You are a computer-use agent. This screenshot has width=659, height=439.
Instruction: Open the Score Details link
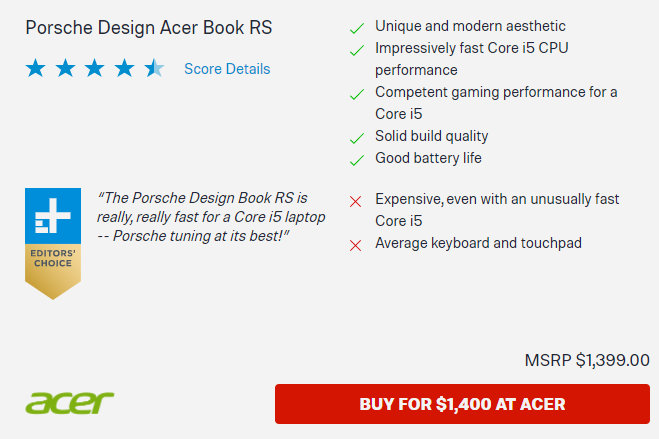(x=227, y=69)
